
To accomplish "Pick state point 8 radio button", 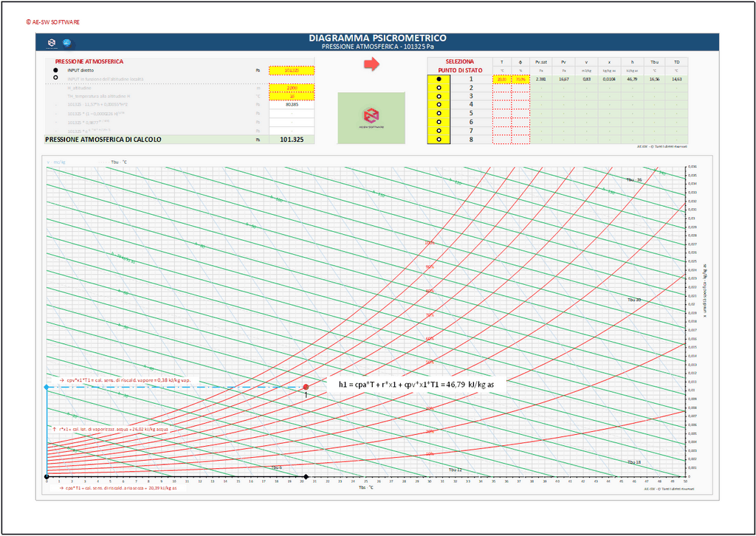I will (439, 139).
